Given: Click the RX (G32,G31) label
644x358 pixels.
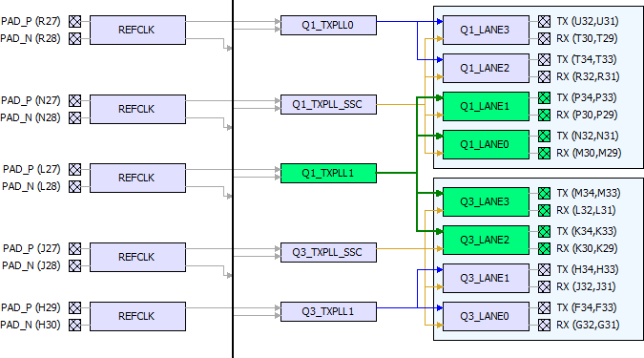Looking at the screenshot, I should (588, 326).
